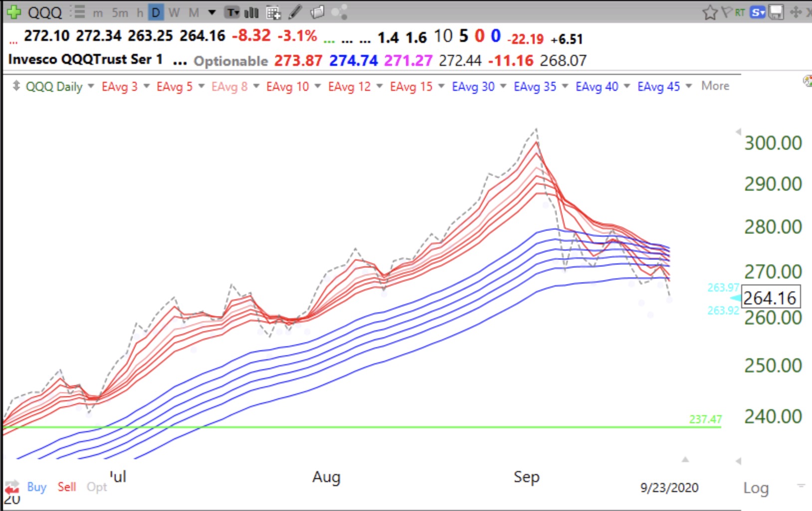Open the EAvg 10 dropdown arrow

[x=318, y=86]
